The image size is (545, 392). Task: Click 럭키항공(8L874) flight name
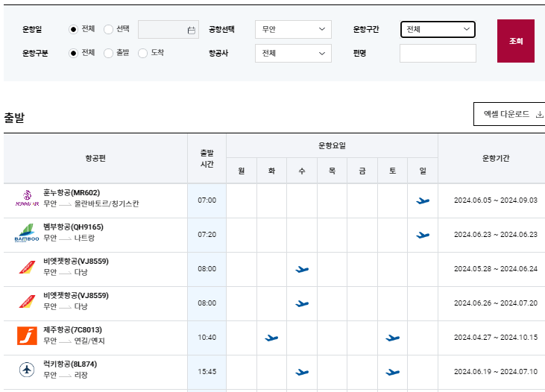click(x=70, y=364)
